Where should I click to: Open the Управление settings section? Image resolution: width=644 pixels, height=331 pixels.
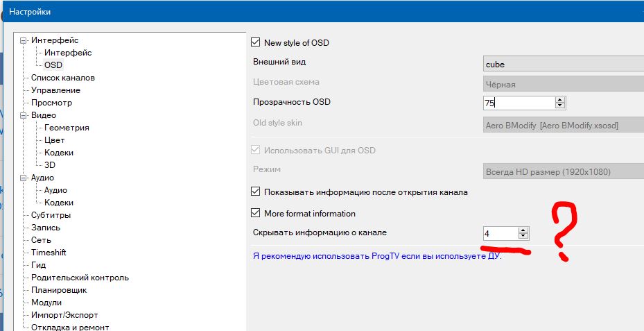tap(55, 90)
